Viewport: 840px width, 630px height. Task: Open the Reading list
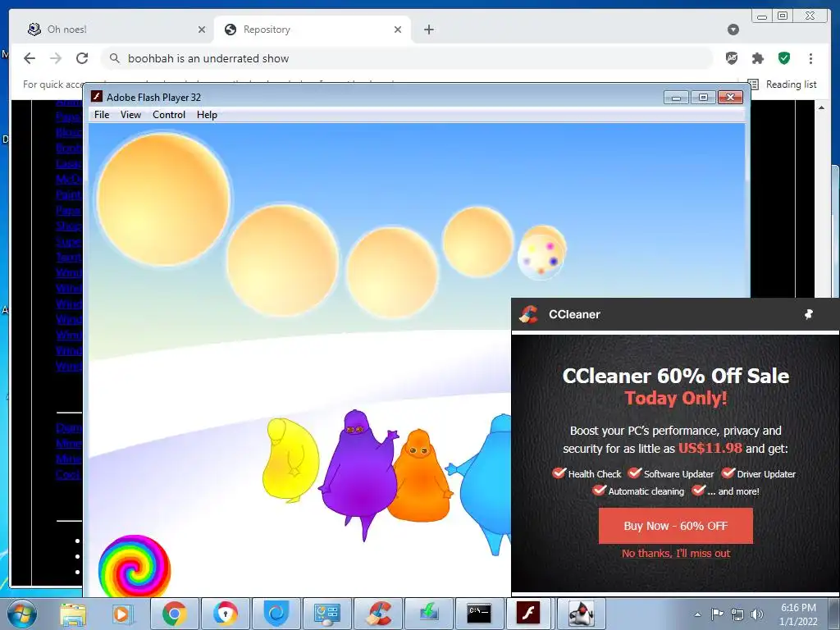coord(783,84)
